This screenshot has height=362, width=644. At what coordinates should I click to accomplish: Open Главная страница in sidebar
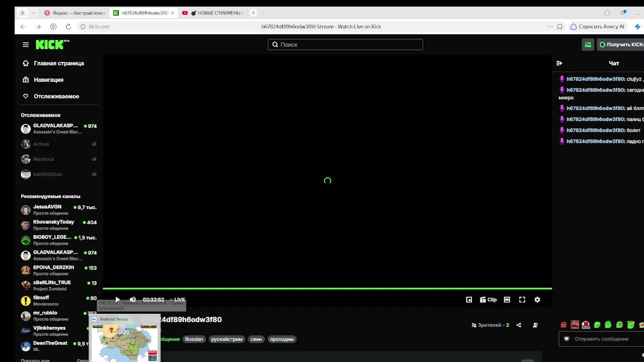pyautogui.click(x=58, y=63)
